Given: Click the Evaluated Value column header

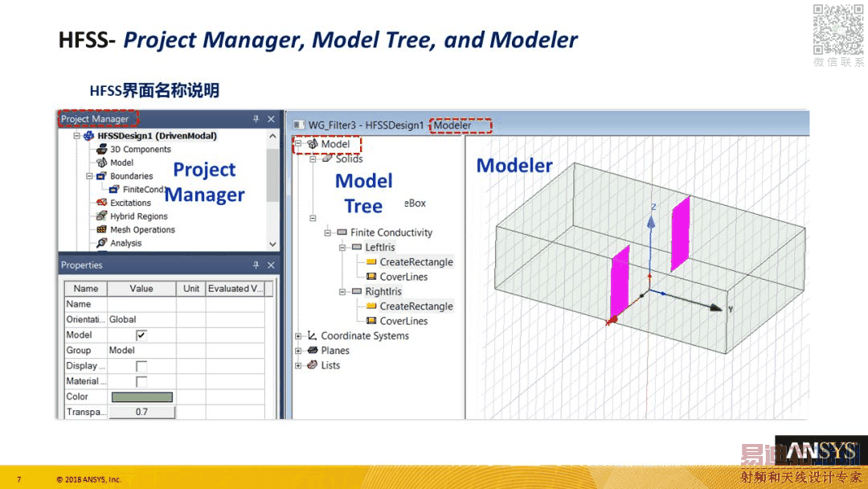Looking at the screenshot, I should [235, 289].
